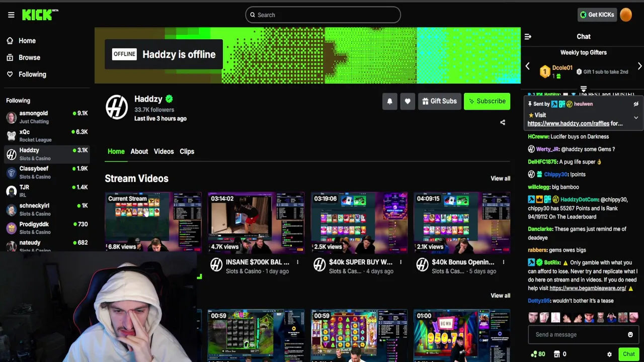Image resolution: width=644 pixels, height=362 pixels.
Task: Open the 04:09:15 stream video thumbnail
Action: [462, 222]
